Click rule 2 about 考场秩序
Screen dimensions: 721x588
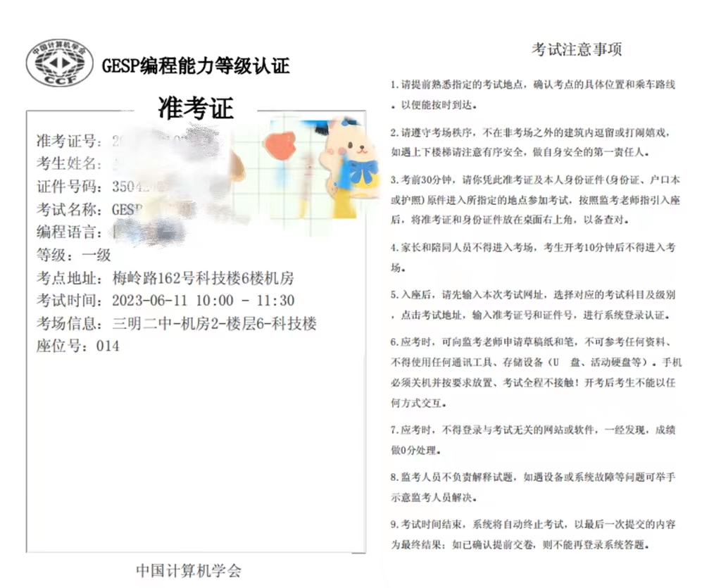coord(531,142)
